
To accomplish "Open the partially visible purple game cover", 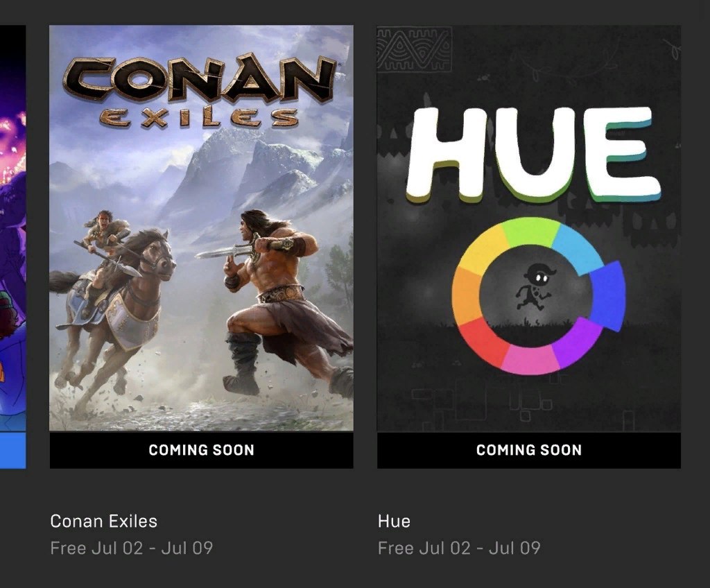I will (12, 228).
